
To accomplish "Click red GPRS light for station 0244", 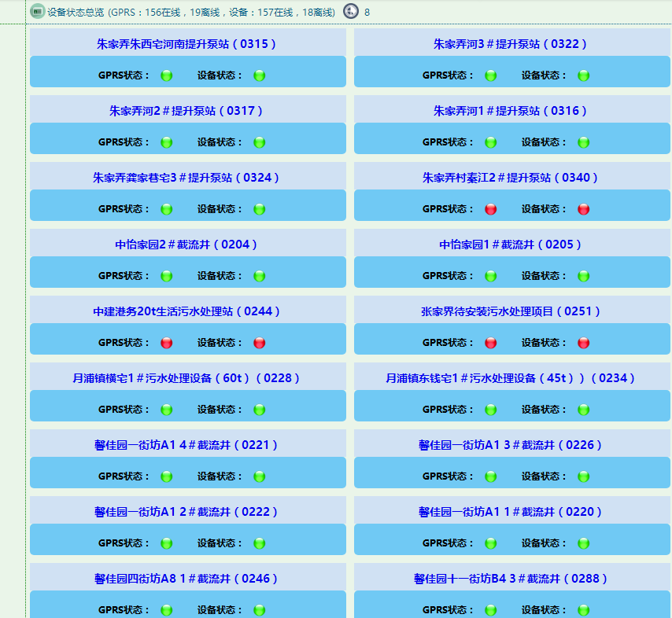I will point(166,343).
